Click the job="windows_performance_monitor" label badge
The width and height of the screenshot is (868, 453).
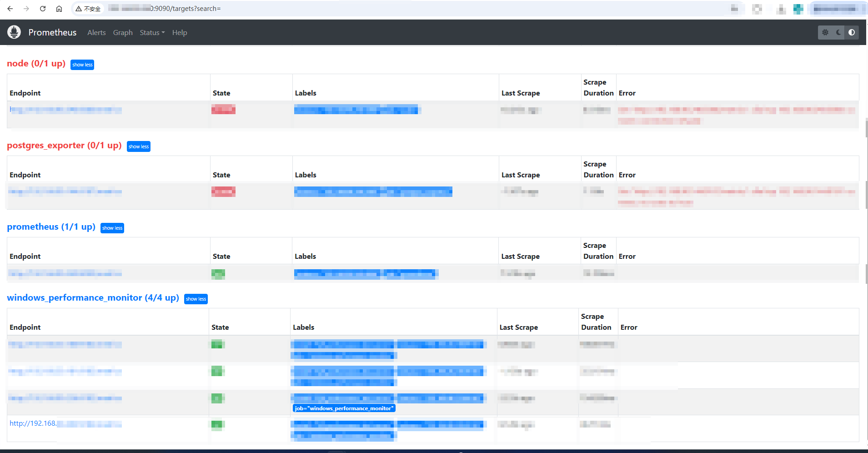pos(344,408)
